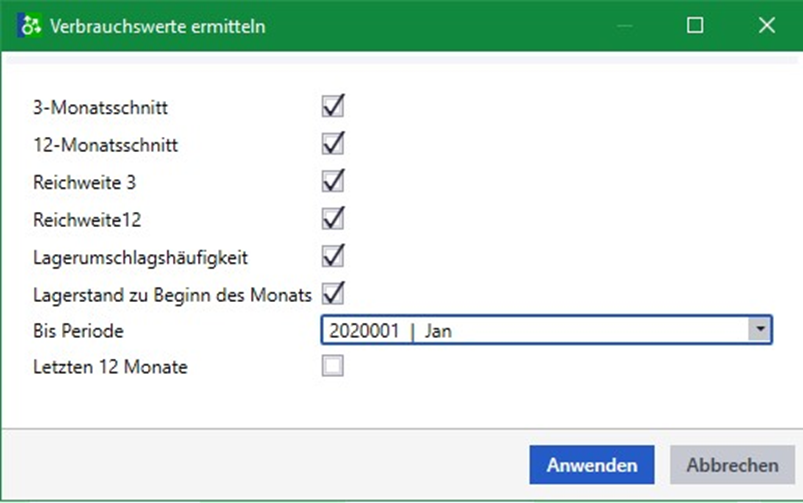The width and height of the screenshot is (803, 503).
Task: Cancel with the Abbrechen button
Action: coord(732,465)
